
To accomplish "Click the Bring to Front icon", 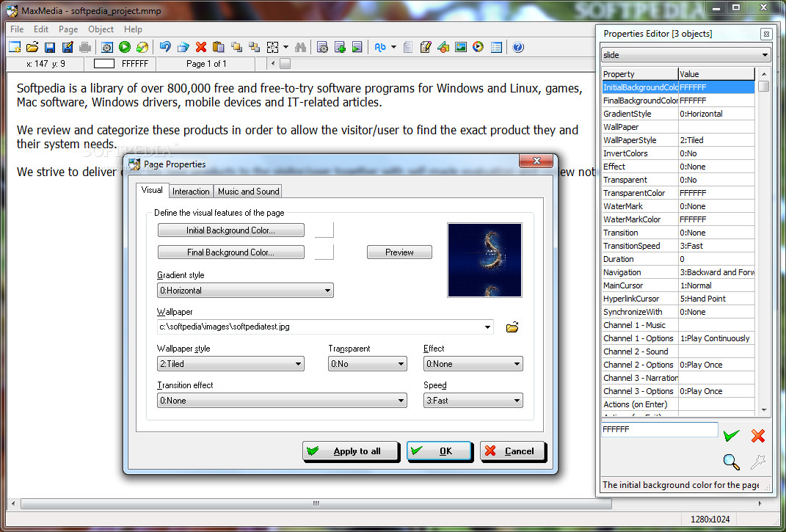I will point(236,47).
